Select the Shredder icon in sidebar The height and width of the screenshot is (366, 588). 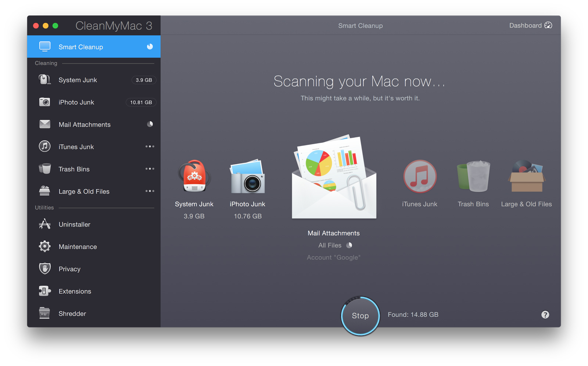point(45,313)
